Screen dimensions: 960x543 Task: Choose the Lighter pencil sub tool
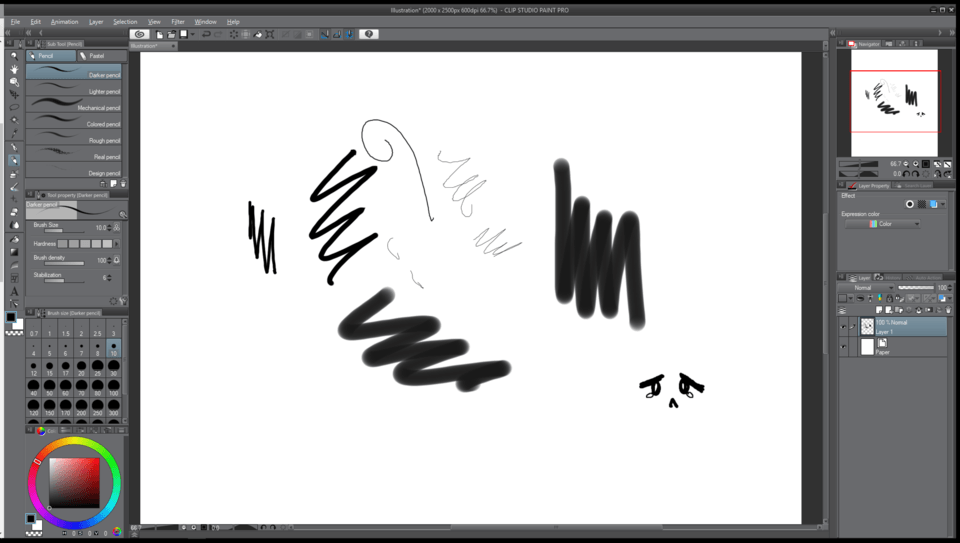point(73,88)
